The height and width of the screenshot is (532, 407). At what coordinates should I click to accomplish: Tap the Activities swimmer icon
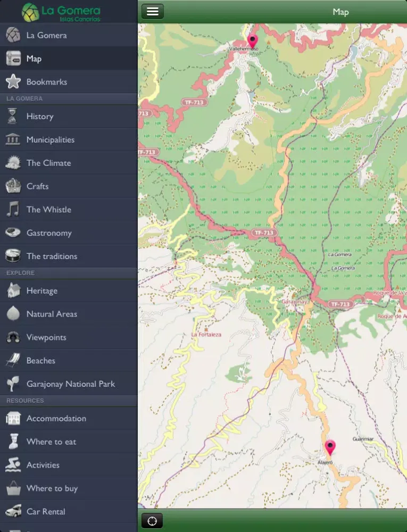click(13, 465)
